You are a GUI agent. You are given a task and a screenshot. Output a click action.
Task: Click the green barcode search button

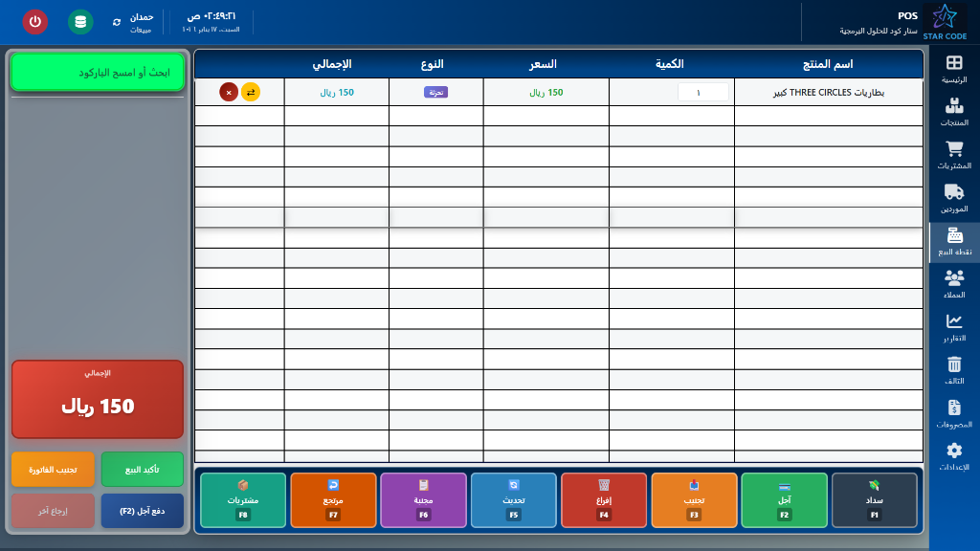pos(97,73)
